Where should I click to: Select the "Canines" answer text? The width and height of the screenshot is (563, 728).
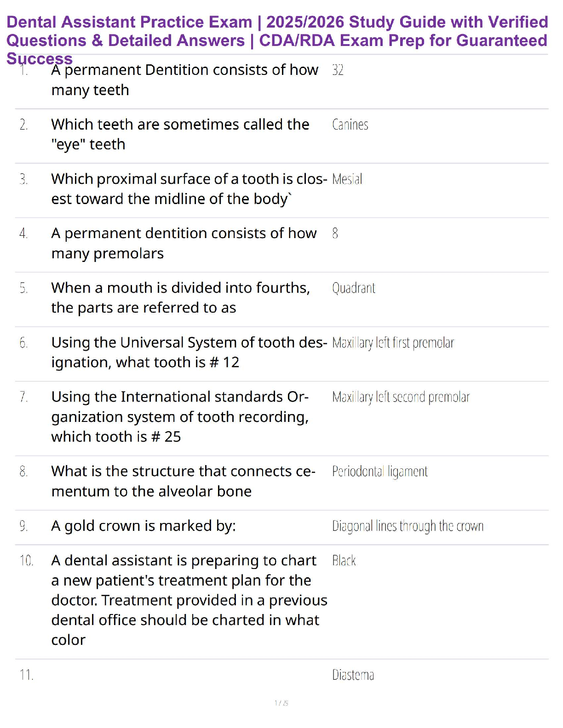[x=350, y=125]
